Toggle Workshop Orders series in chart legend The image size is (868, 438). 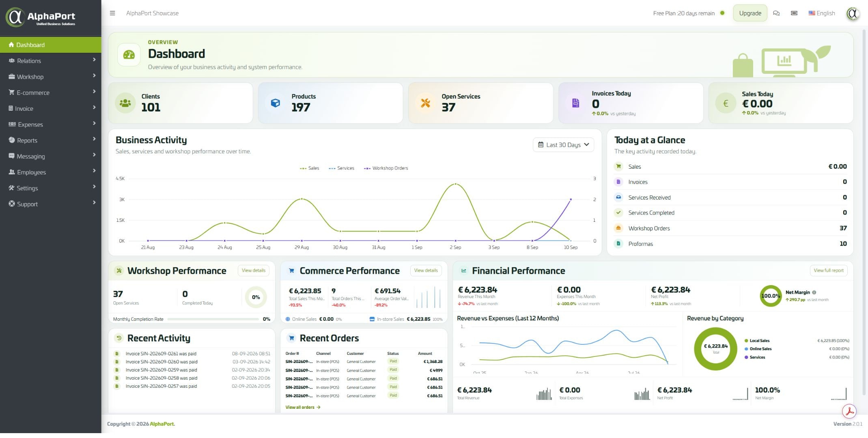coord(386,168)
